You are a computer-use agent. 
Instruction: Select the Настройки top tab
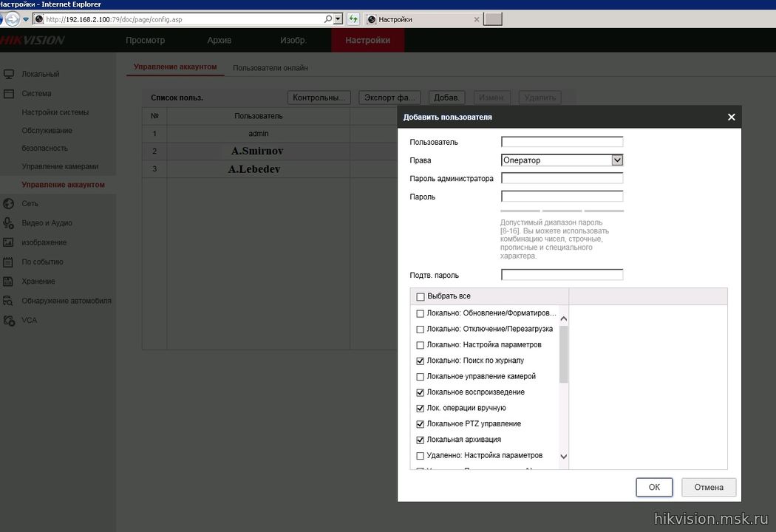(x=368, y=40)
